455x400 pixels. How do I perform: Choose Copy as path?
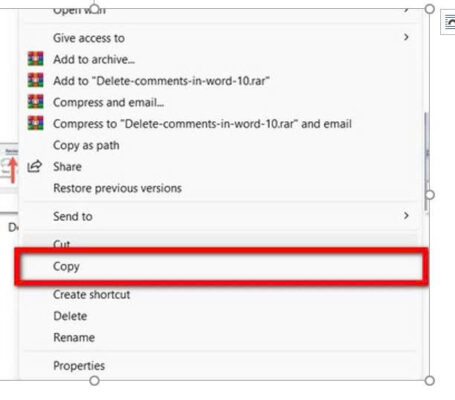86,145
